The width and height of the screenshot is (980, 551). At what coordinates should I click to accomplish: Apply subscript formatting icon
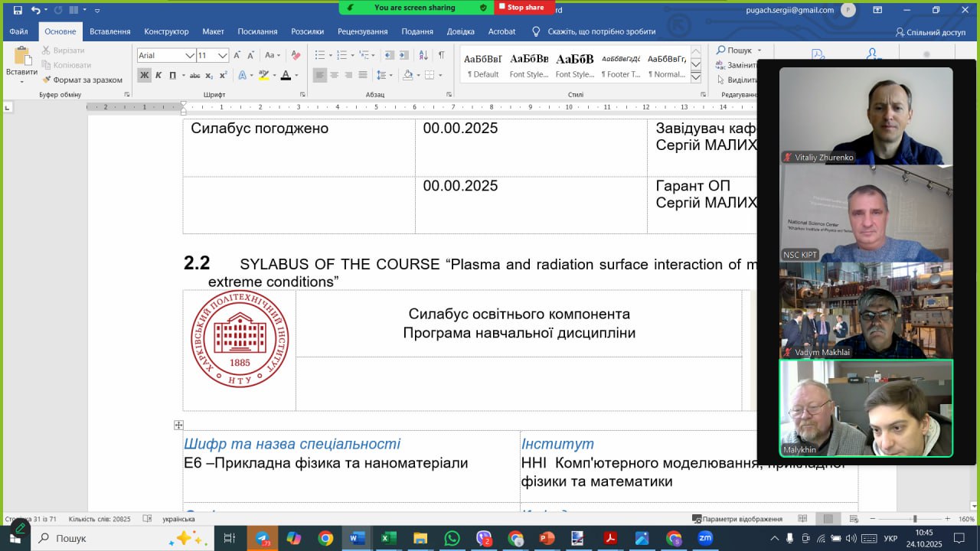[209, 75]
